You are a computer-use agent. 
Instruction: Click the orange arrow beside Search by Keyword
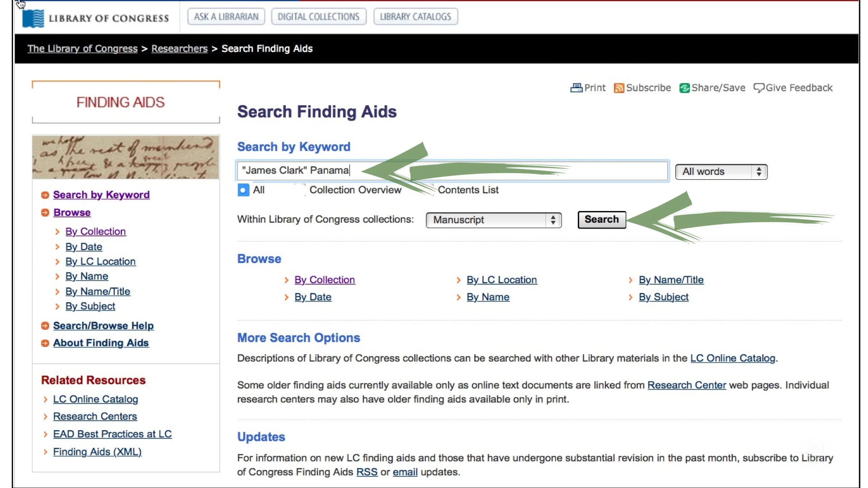tap(45, 195)
